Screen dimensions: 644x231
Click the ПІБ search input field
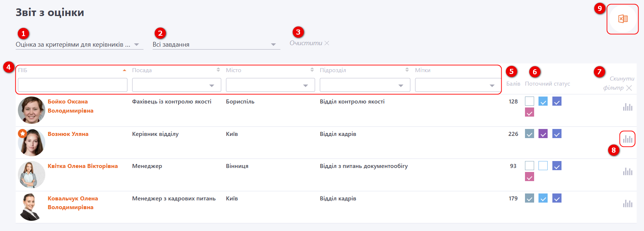pyautogui.click(x=73, y=85)
